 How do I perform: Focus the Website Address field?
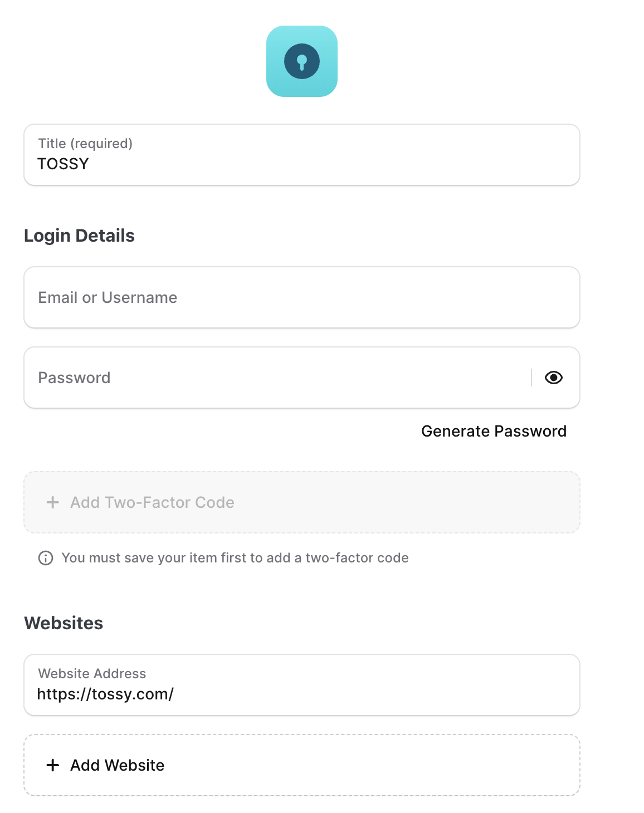(x=302, y=685)
